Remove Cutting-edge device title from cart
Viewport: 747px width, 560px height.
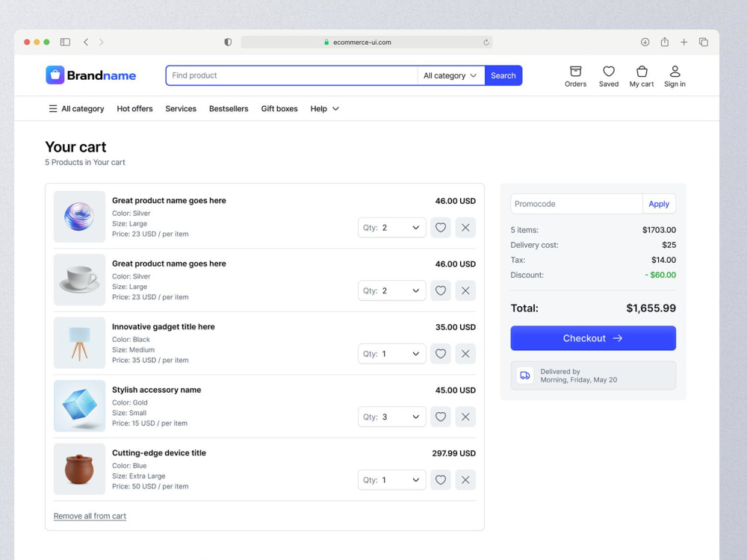pos(465,480)
